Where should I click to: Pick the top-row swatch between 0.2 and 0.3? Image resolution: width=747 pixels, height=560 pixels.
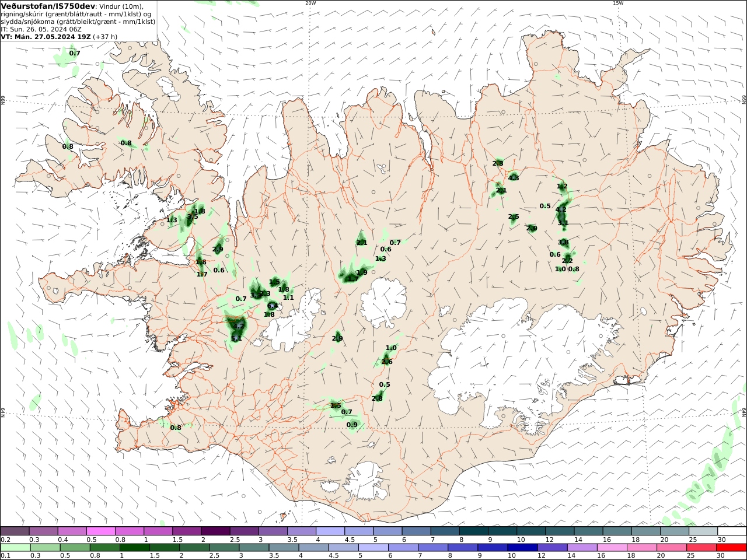15,531
